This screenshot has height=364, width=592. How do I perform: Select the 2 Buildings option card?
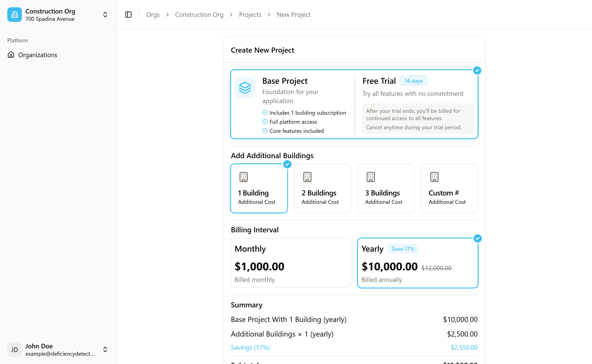click(322, 189)
